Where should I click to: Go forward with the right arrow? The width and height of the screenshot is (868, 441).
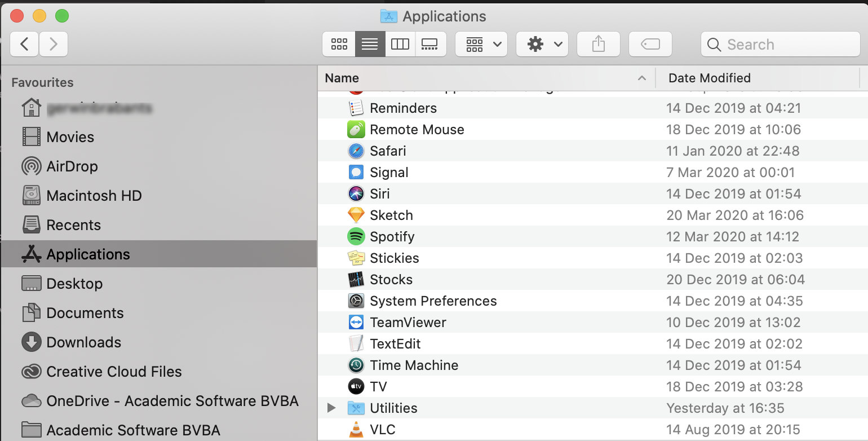(54, 44)
